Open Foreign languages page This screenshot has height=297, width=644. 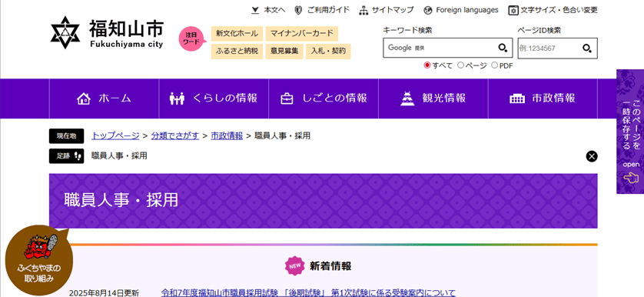click(467, 10)
